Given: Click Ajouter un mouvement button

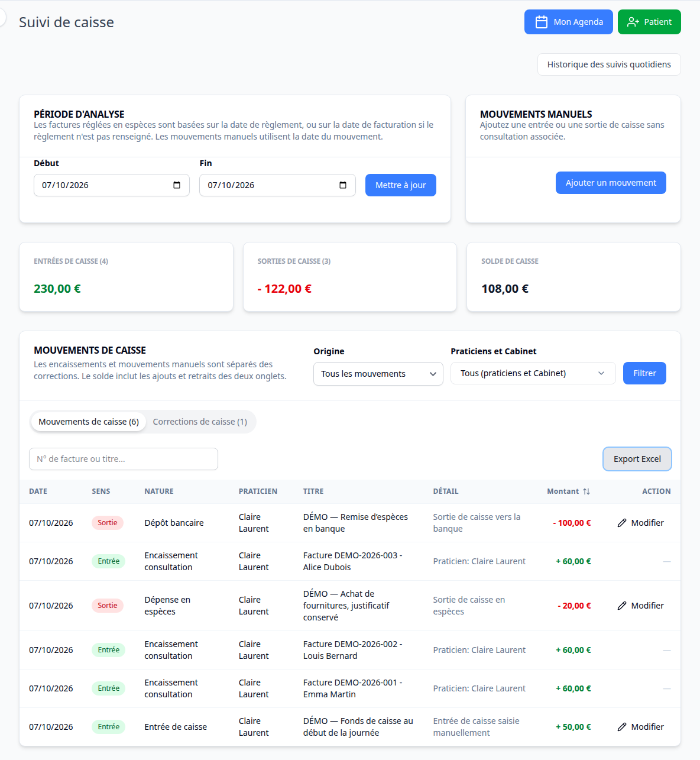Looking at the screenshot, I should point(611,183).
